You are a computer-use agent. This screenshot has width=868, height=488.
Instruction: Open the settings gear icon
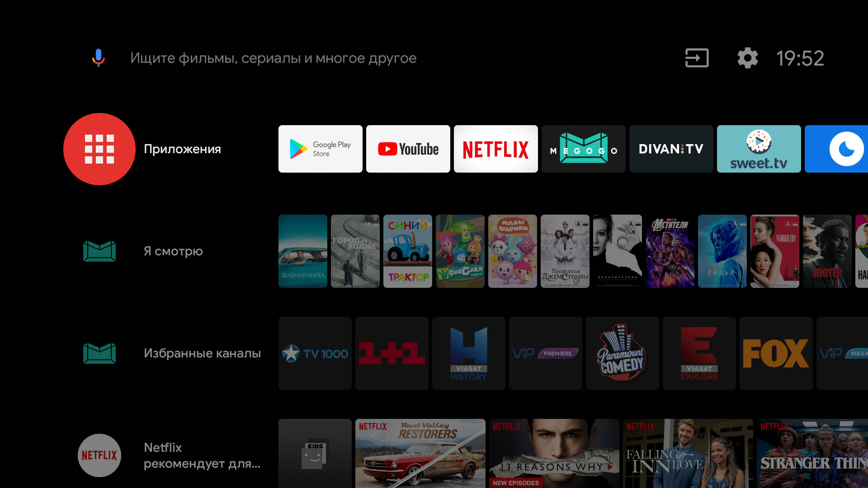[747, 58]
